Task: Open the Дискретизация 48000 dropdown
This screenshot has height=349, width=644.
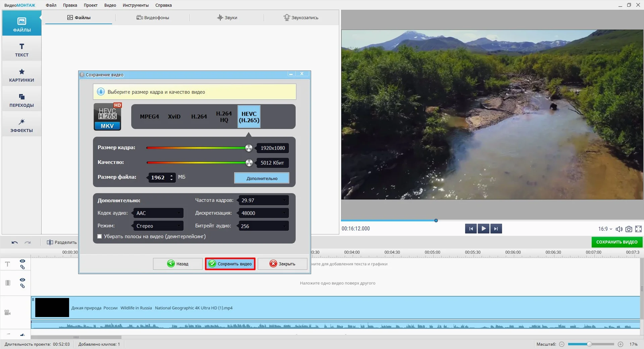Action: coord(263,213)
